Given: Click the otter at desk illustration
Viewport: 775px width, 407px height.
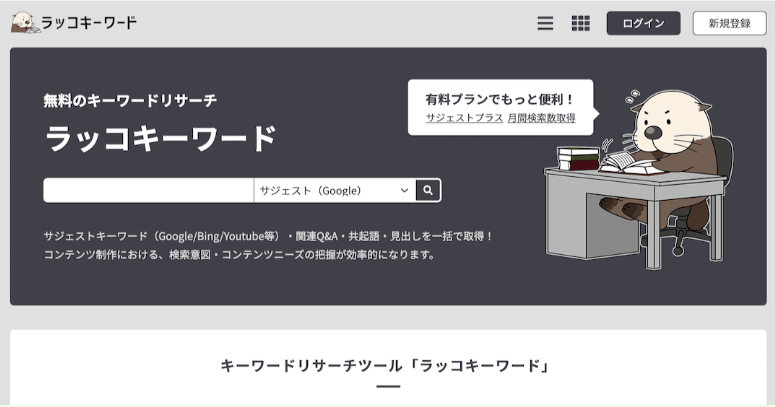Looking at the screenshot, I should point(638,180).
